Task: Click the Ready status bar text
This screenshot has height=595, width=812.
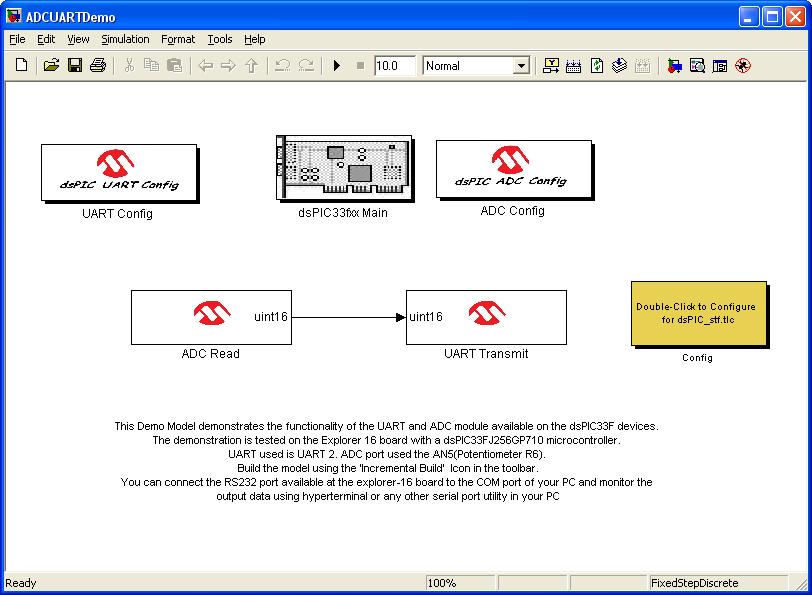Action: [x=21, y=583]
